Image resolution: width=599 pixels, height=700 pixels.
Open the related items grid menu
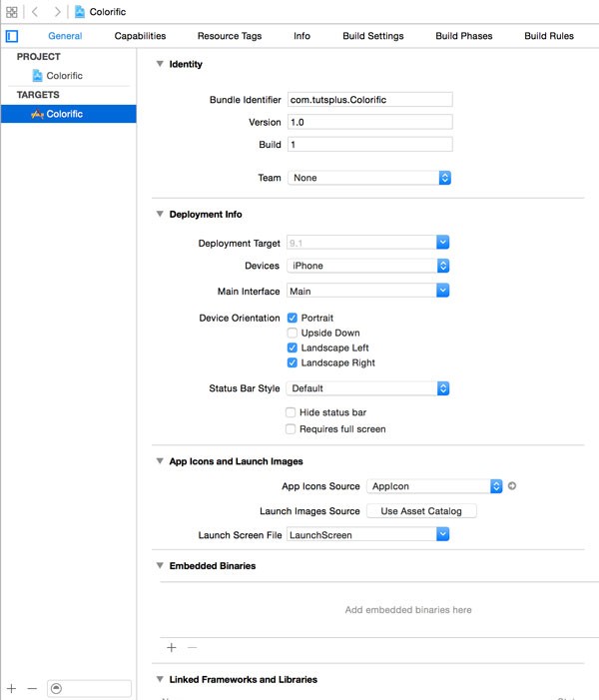pyautogui.click(x=12, y=12)
